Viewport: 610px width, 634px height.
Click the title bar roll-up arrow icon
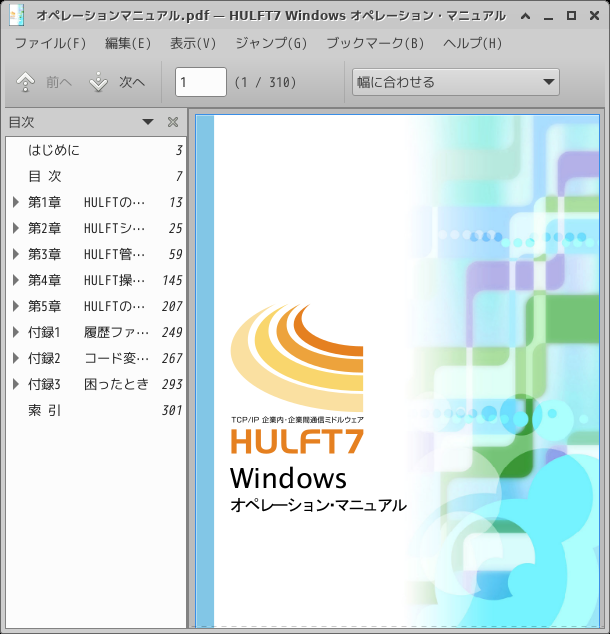point(526,16)
